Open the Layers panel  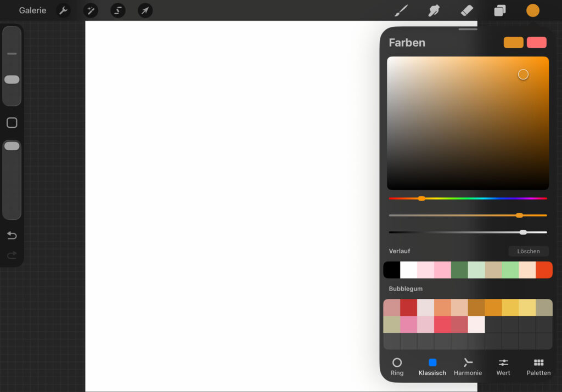499,10
